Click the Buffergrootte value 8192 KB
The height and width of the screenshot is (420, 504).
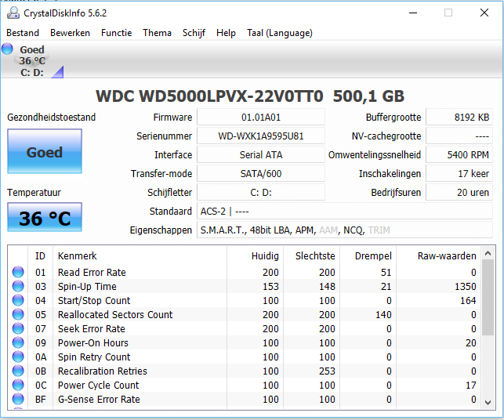tap(459, 117)
